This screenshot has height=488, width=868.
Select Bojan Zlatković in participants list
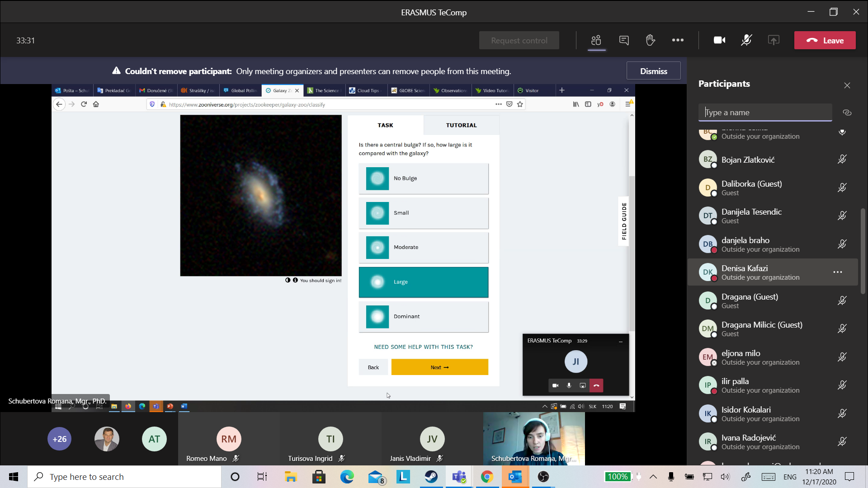[x=748, y=160]
